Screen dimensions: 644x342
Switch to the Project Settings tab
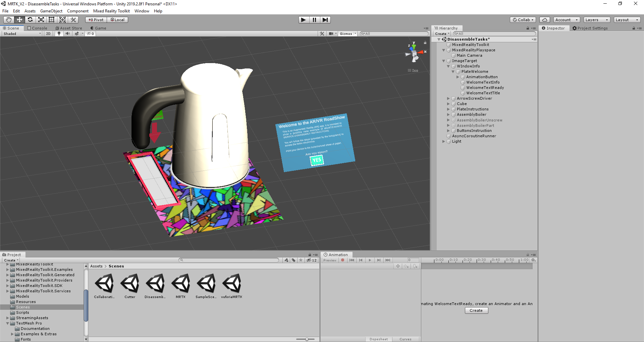(x=590, y=28)
